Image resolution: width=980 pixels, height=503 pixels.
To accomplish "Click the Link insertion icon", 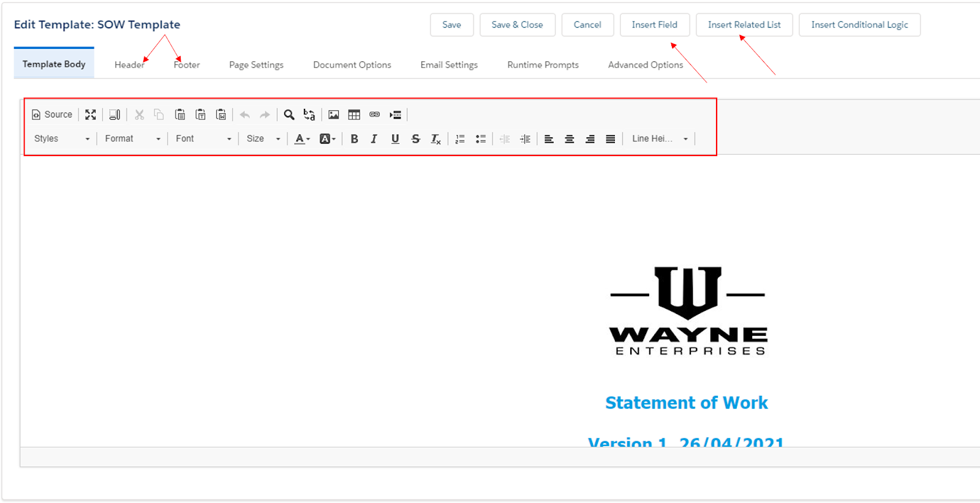I will point(374,114).
